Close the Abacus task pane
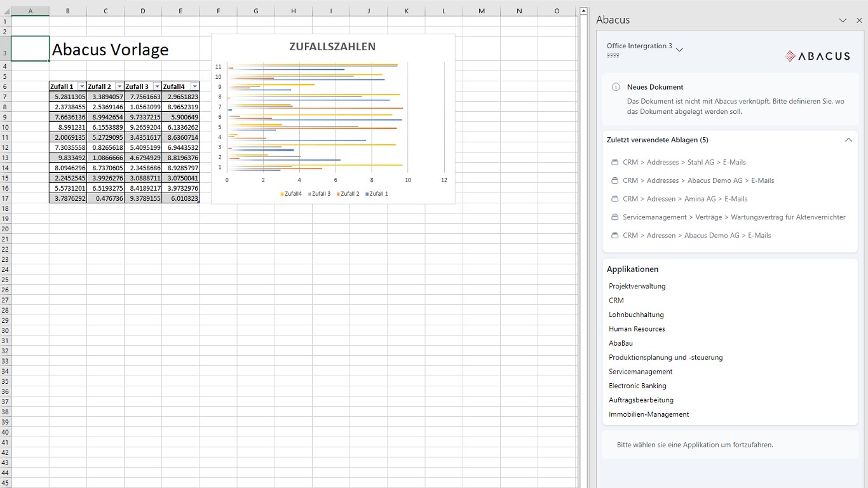The height and width of the screenshot is (488, 868). pos(859,20)
